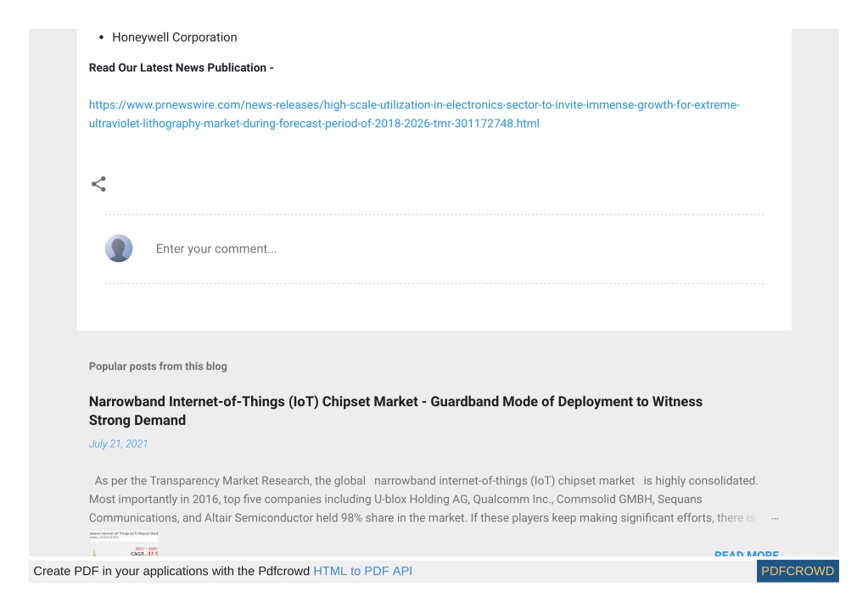Image resolution: width=868 pixels, height=614 pixels.
Task: Click the Honeywell Corporation list item
Action: 175,37
